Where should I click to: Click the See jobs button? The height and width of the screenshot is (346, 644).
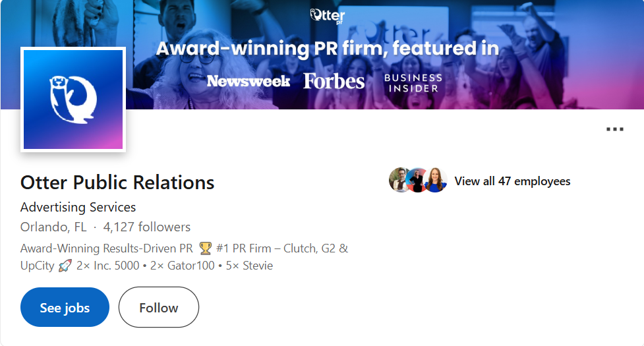[x=65, y=307]
